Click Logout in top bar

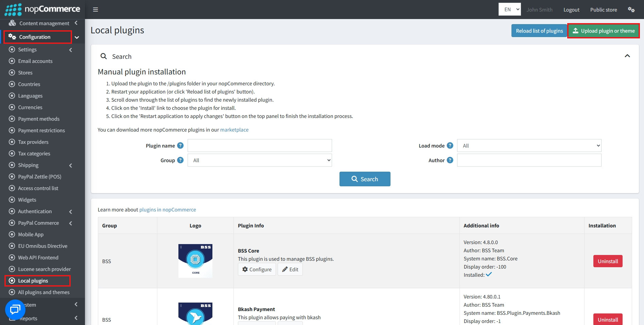571,10
